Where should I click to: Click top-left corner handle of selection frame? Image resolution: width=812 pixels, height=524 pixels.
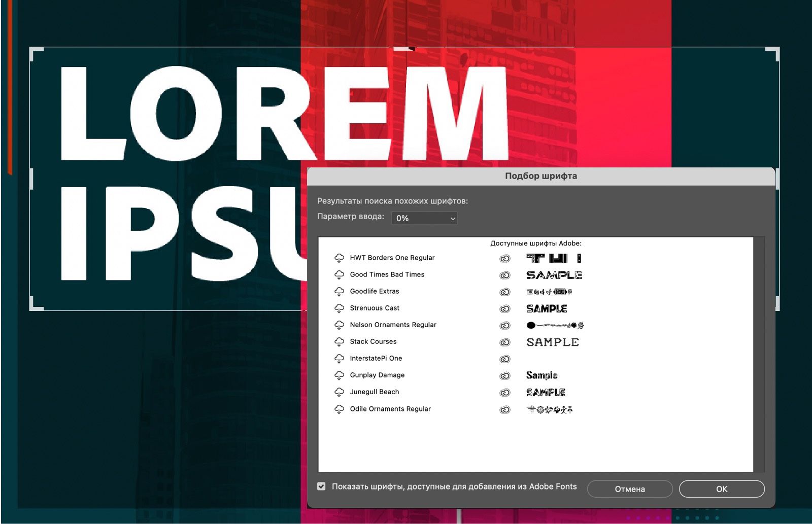click(36, 54)
